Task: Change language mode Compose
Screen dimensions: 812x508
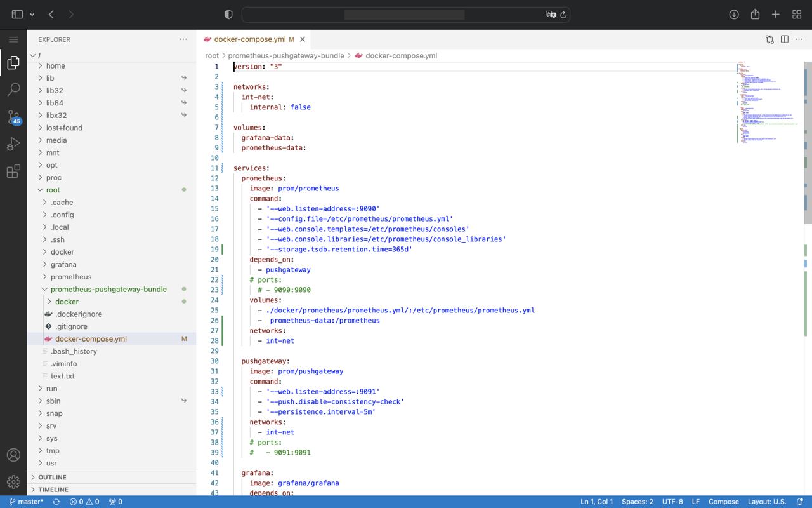Action: [724, 502]
